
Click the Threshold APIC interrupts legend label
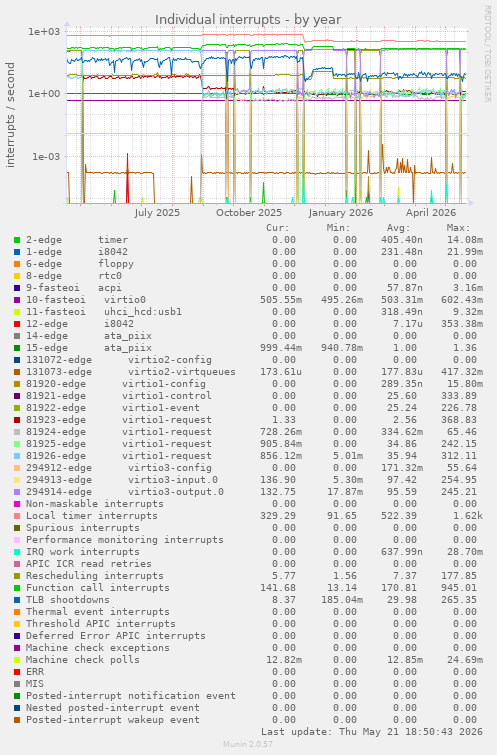[101, 624]
